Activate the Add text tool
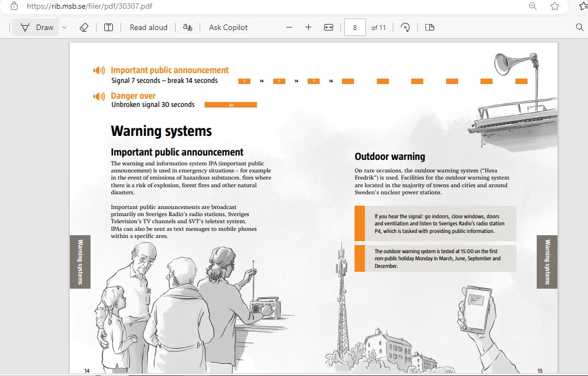The height and width of the screenshot is (376, 588). coord(109,27)
